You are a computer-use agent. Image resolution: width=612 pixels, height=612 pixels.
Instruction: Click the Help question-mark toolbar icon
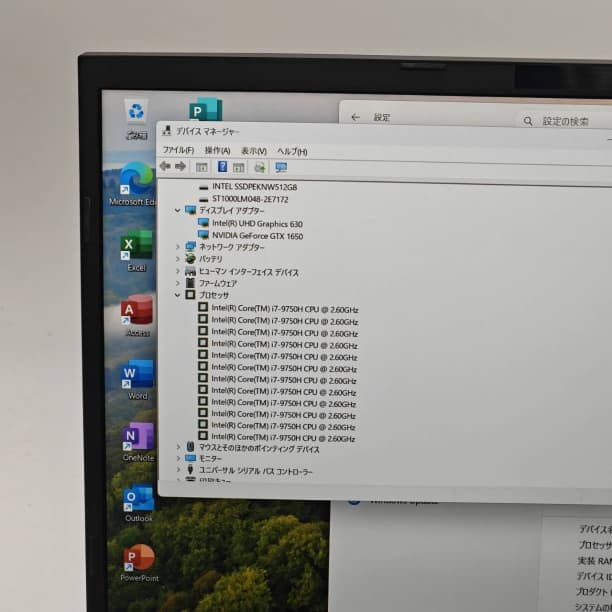[222, 167]
